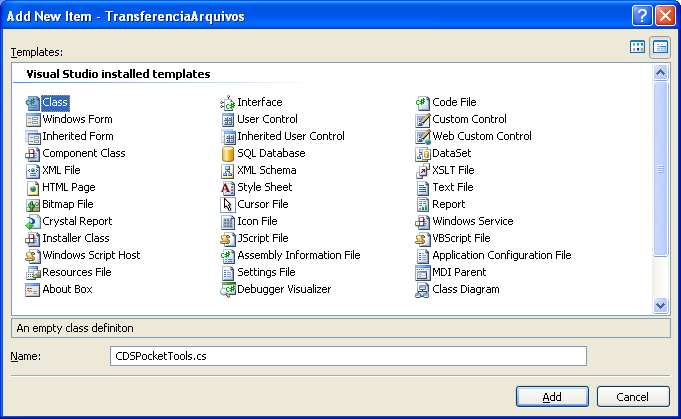Select the "Assembly Information File" label text

pos(299,255)
